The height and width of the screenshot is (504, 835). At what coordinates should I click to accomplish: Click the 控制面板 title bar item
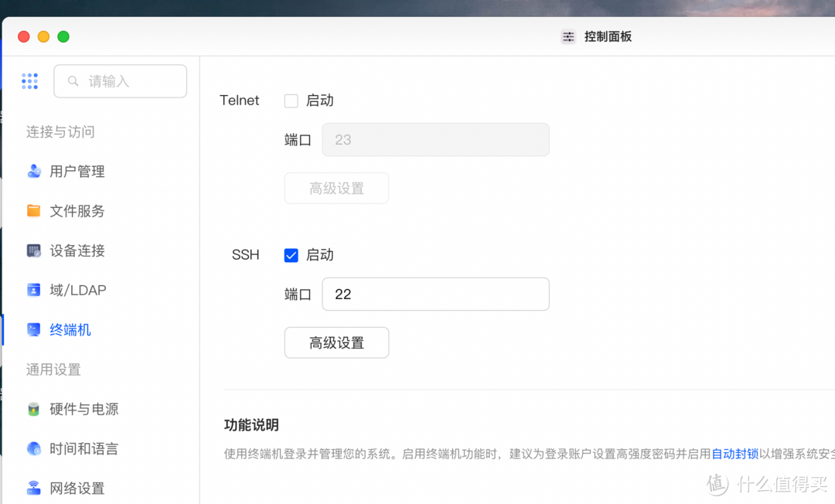click(606, 36)
